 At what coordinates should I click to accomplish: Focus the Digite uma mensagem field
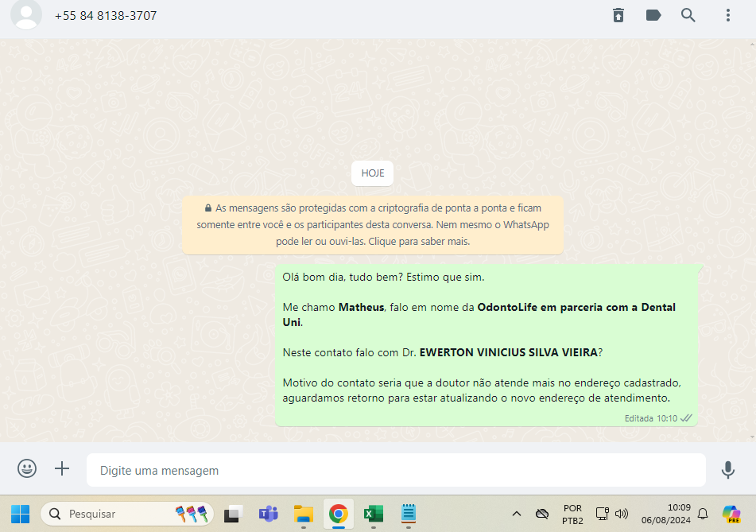pos(396,470)
